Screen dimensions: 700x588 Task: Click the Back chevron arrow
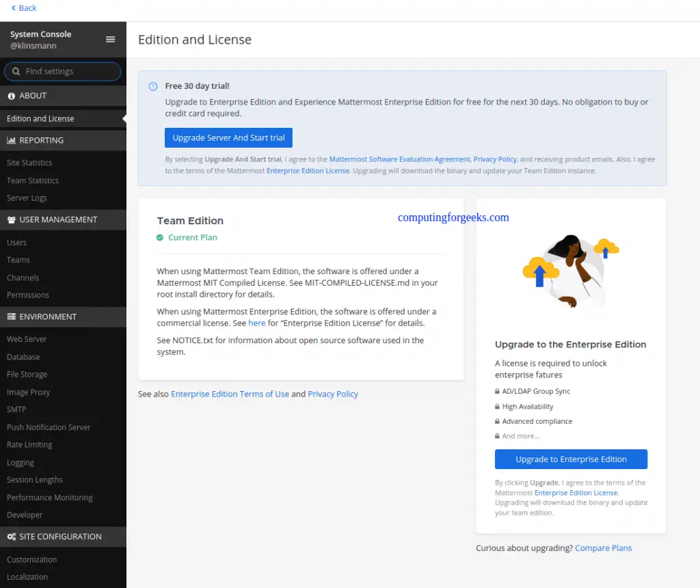(14, 8)
